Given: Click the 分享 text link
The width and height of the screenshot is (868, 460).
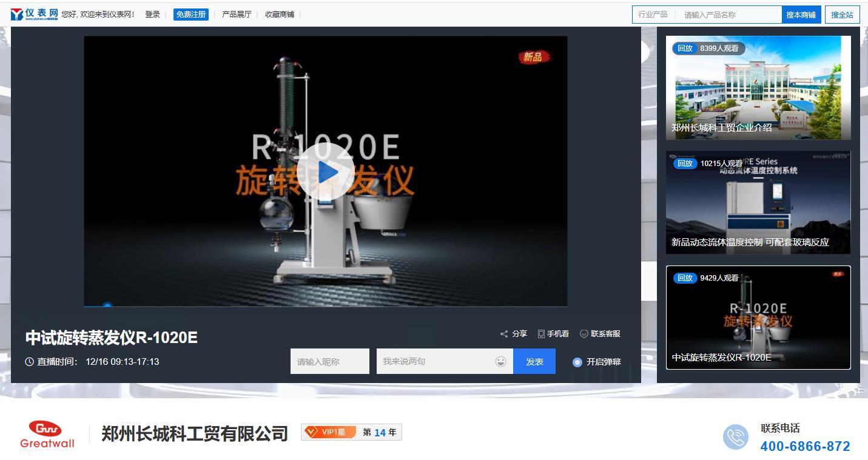Looking at the screenshot, I should pos(520,334).
